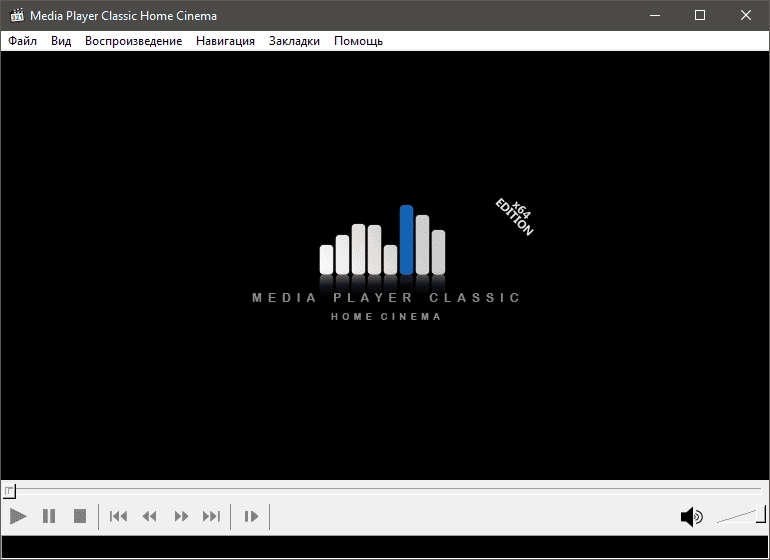The image size is (770, 560).
Task: Start playback with the Play button
Action: coord(18,516)
